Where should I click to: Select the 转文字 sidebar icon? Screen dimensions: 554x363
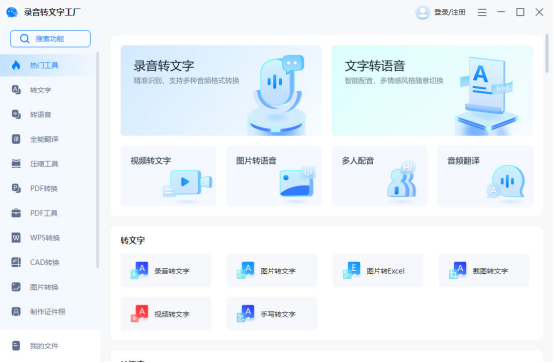(x=16, y=90)
